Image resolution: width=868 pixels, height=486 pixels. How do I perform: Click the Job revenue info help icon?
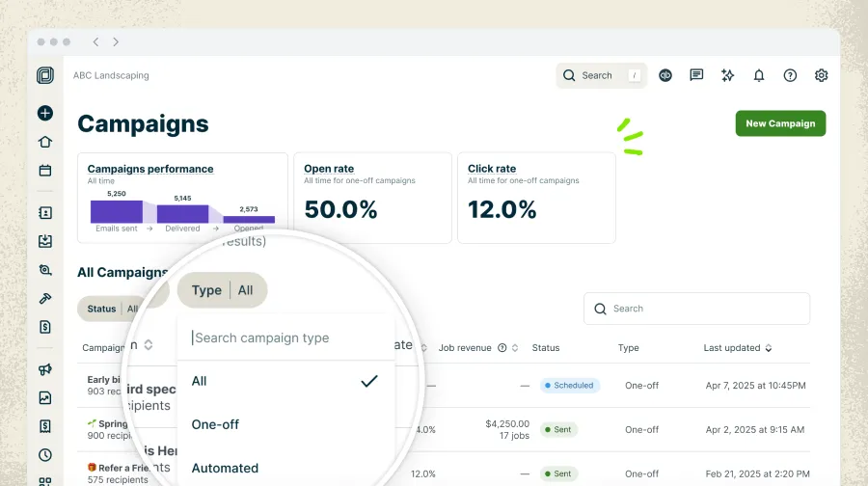(502, 347)
